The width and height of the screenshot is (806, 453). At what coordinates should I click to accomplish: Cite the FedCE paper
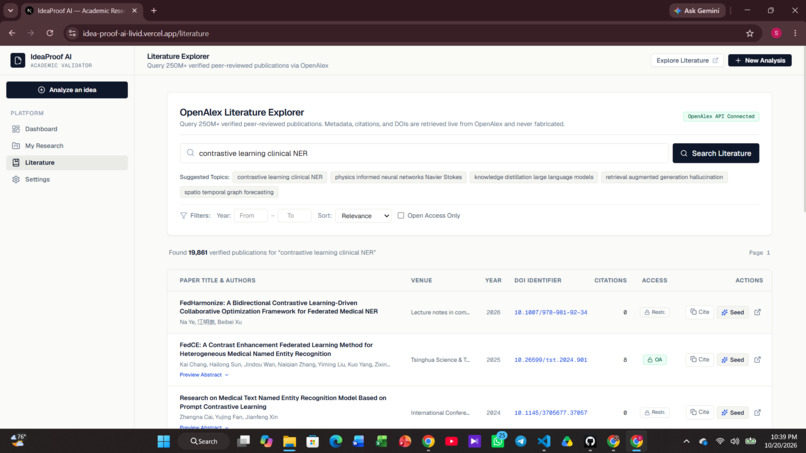pyautogui.click(x=700, y=359)
